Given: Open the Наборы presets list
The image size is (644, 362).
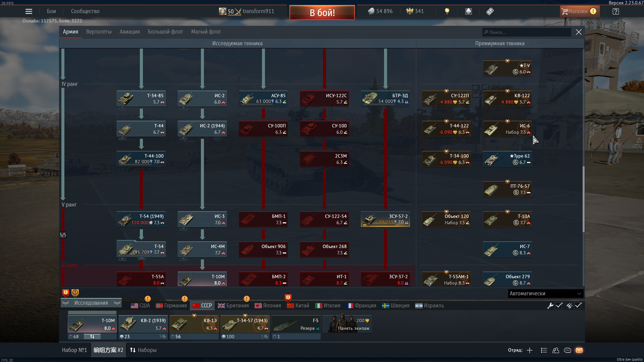Looking at the screenshot, I should click(x=143, y=350).
